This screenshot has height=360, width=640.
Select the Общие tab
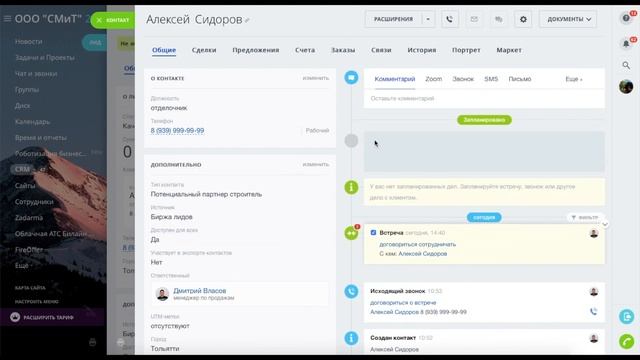[x=164, y=50]
